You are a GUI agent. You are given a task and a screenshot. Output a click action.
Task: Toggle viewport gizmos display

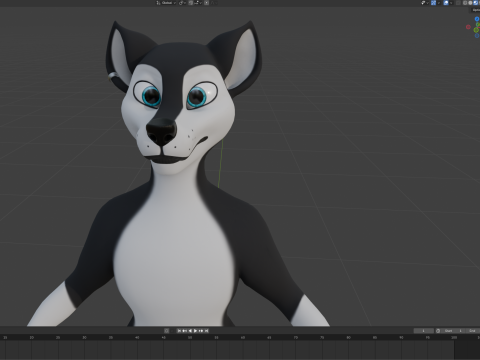coord(433,3)
